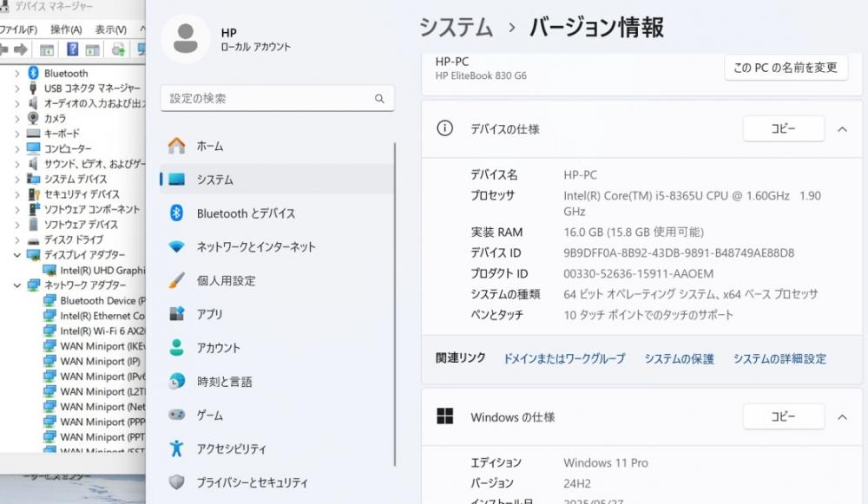This screenshot has width=868, height=504.
Task: Select Intel(R) UHD Graphics in Device Manager
Action: coord(102,270)
